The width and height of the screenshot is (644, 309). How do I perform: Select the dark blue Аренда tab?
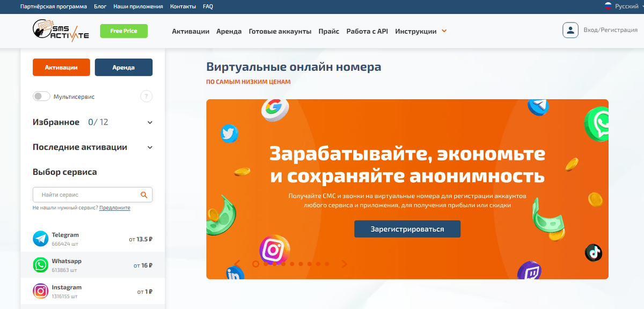(x=123, y=68)
